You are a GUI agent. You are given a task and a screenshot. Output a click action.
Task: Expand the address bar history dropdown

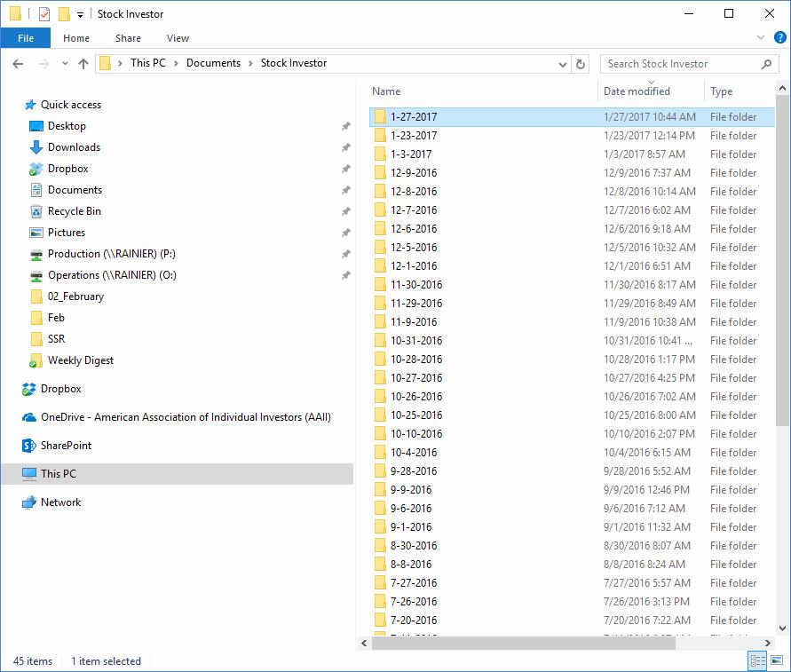pyautogui.click(x=563, y=63)
